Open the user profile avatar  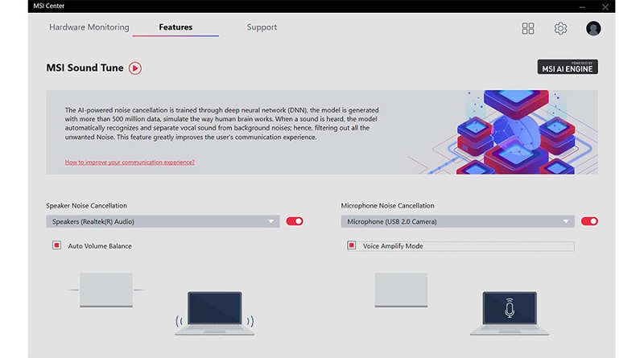593,28
